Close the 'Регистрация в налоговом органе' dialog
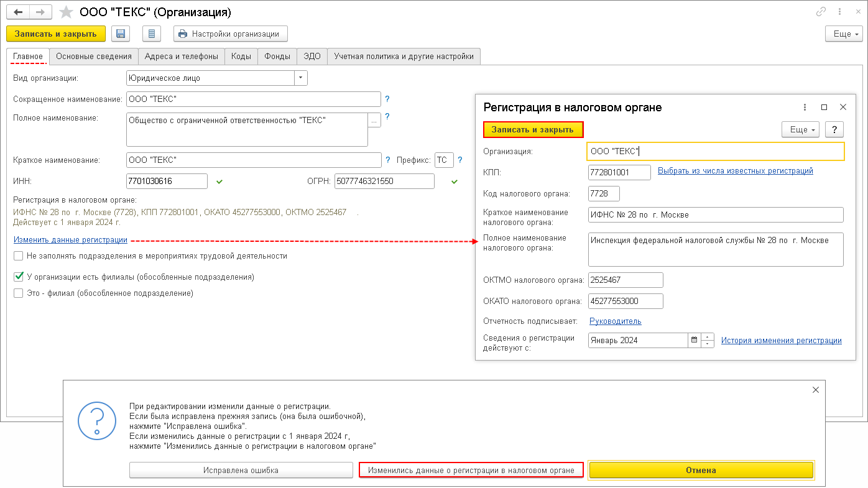The image size is (868, 488). [843, 107]
